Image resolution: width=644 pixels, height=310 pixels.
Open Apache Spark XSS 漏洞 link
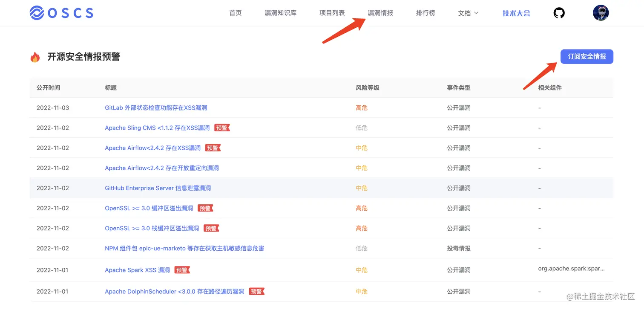pos(137,270)
